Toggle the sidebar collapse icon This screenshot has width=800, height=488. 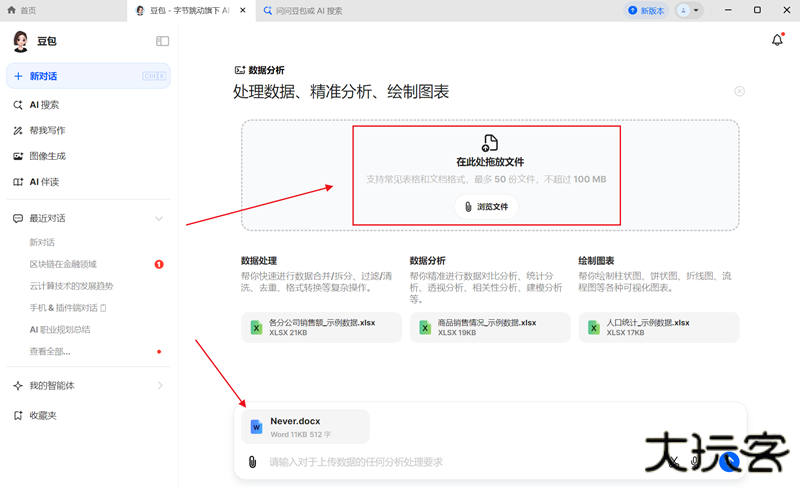coord(163,41)
